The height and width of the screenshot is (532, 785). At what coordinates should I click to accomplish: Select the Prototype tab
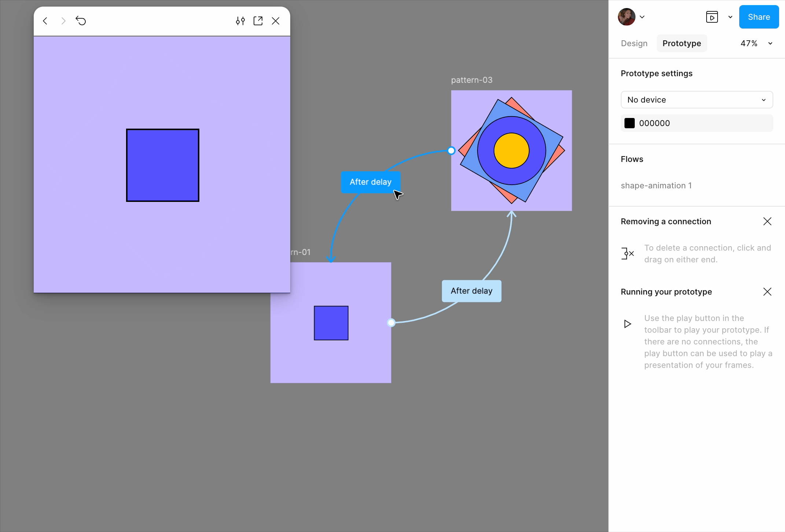[681, 43]
